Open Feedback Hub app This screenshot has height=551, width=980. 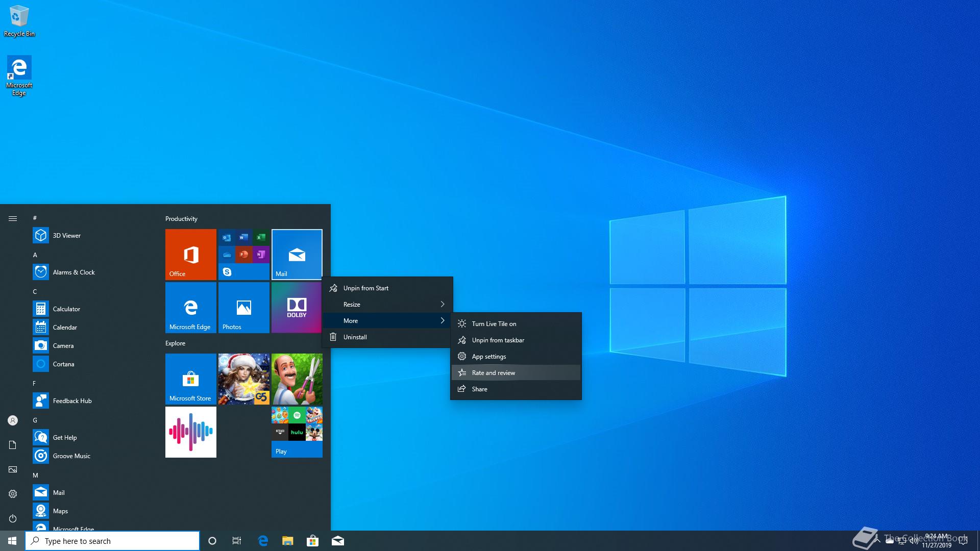[x=92, y=401]
